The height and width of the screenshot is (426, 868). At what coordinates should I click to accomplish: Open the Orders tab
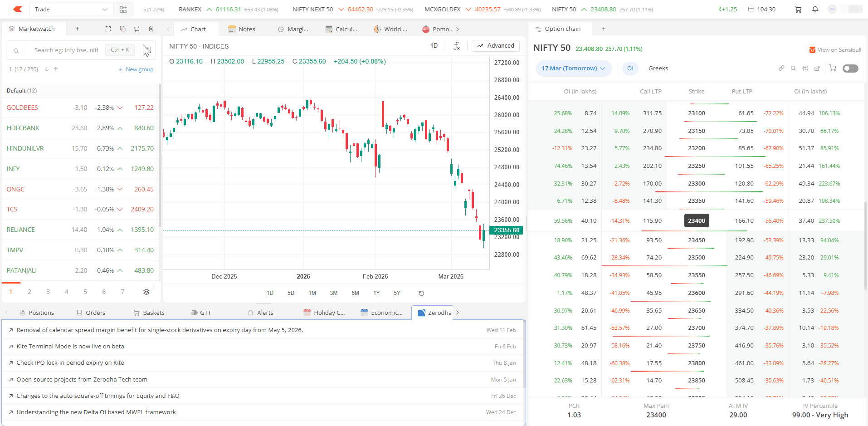[x=91, y=313]
